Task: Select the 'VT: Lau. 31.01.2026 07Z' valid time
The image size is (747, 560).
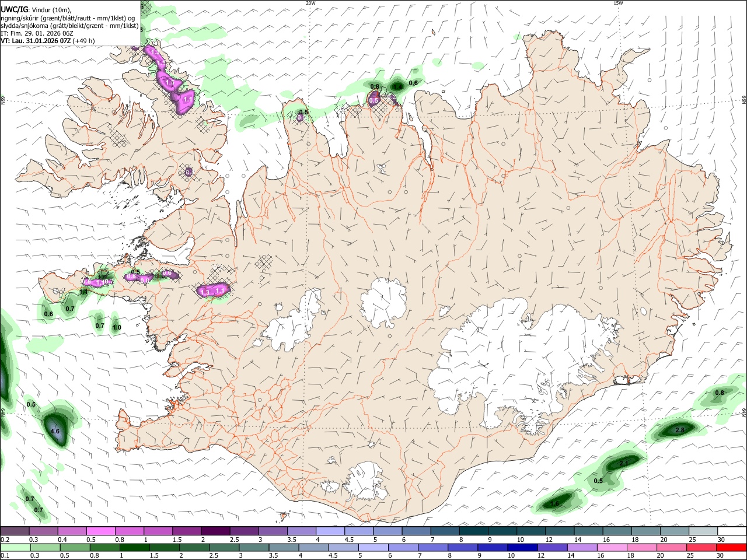Action: point(36,41)
